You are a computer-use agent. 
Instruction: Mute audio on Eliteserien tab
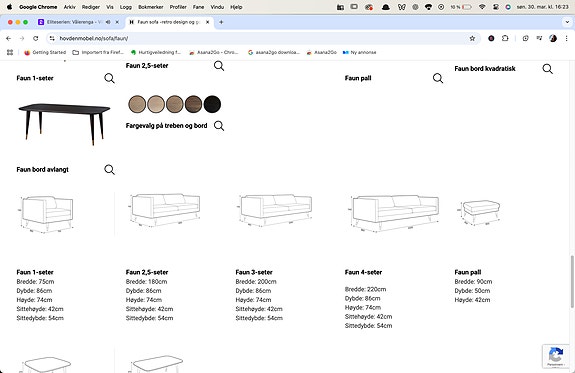(x=108, y=22)
